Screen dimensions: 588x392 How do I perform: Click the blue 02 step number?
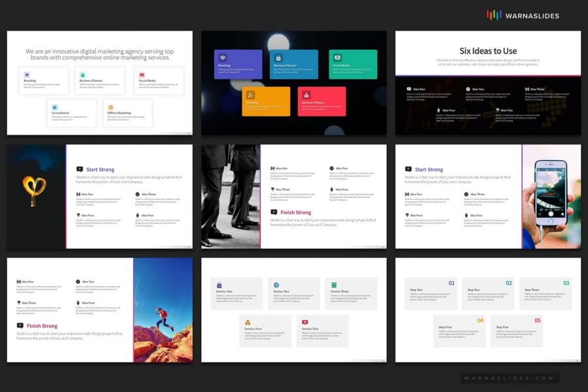pos(509,284)
